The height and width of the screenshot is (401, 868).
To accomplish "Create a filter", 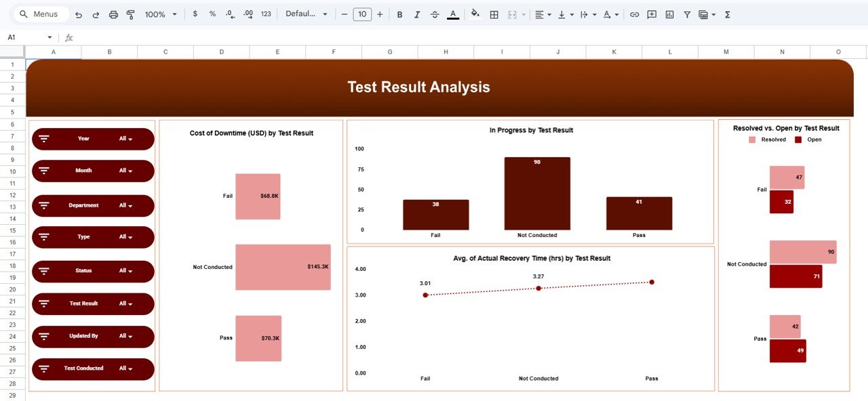I will point(687,14).
